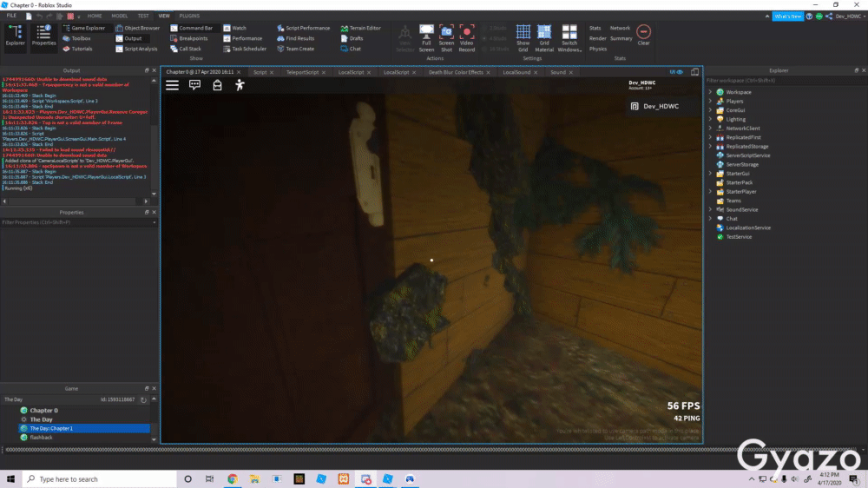Switch to the MODEL ribbon tab
The height and width of the screenshot is (488, 868).
120,16
